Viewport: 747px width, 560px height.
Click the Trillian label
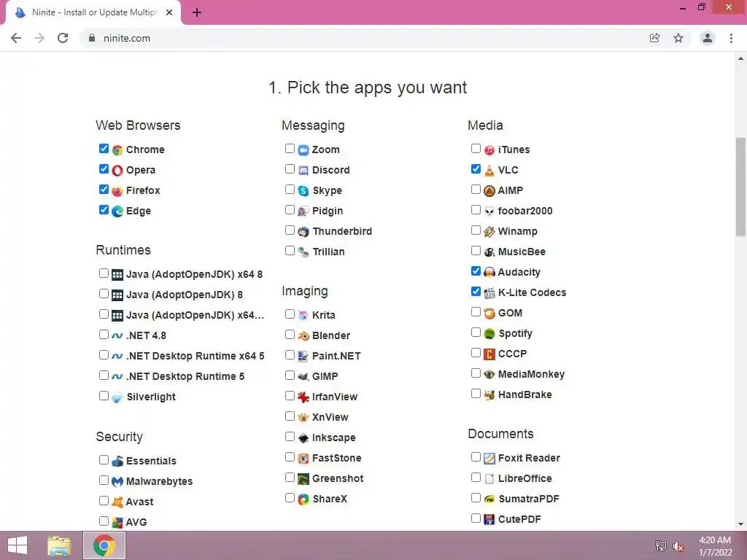[329, 252]
